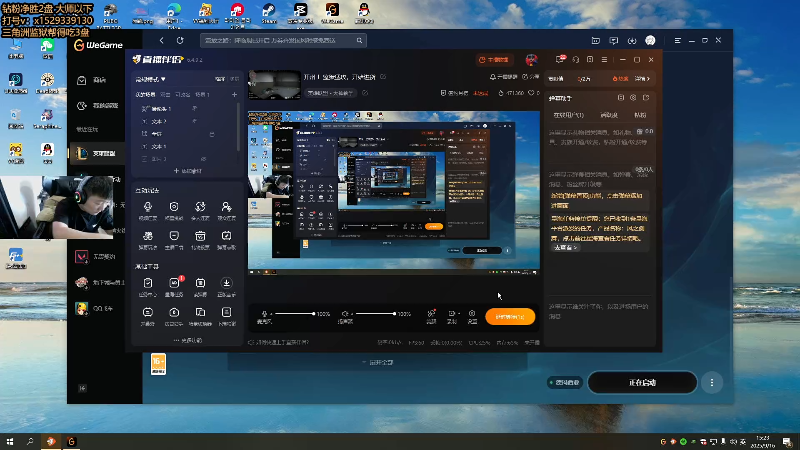Click the WeGame search field
The width and height of the screenshot is (800, 450).
click(284, 40)
